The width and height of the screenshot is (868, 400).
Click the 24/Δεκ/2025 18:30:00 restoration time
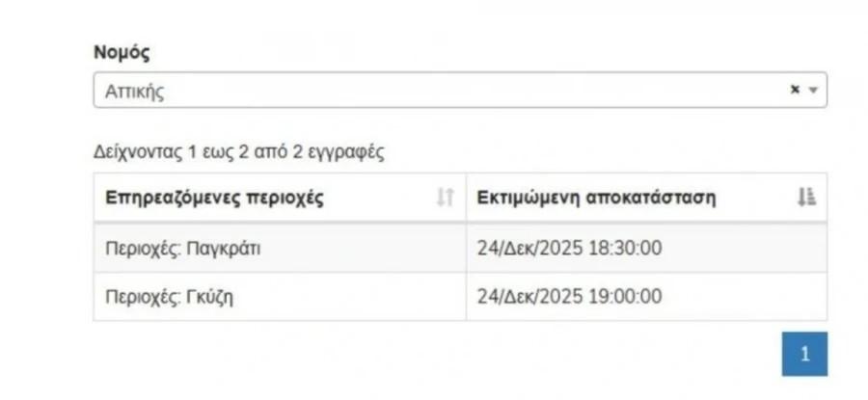[569, 248]
